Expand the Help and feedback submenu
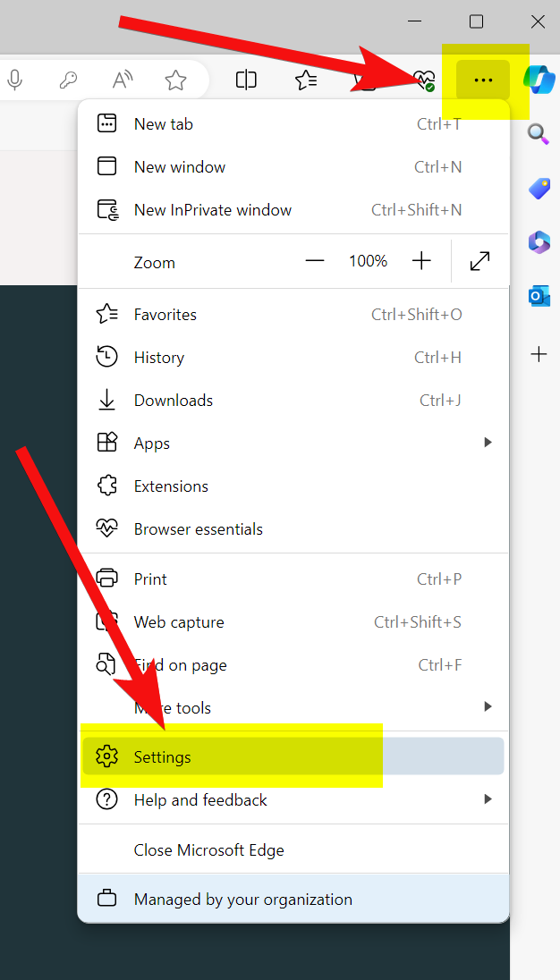This screenshot has height=980, width=560. [488, 799]
